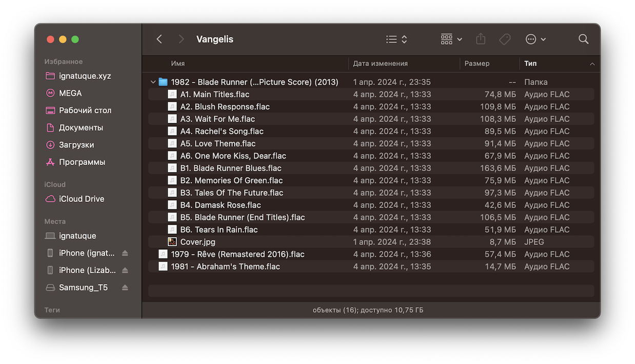
Task: Select 1981 - Abraham's Theme.flac file
Action: [x=225, y=267]
